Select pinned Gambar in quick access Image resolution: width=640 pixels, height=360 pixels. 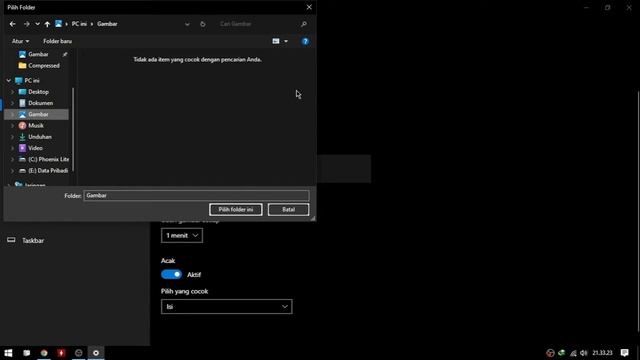pyautogui.click(x=38, y=54)
